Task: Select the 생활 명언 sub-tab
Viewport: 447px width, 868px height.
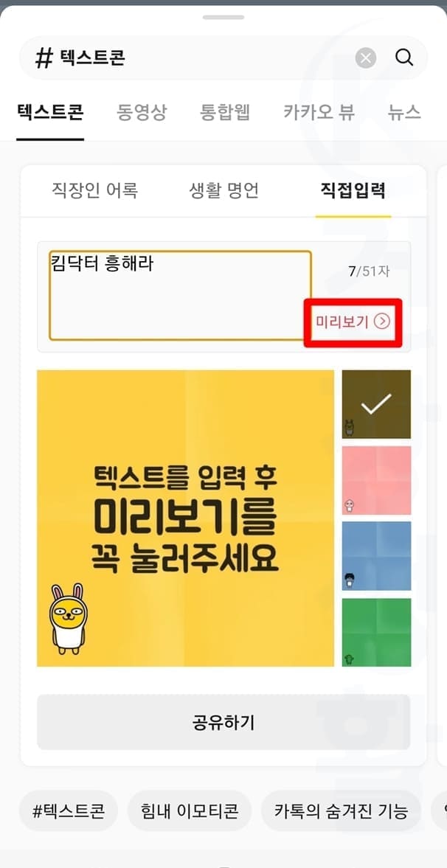Action: click(x=223, y=190)
